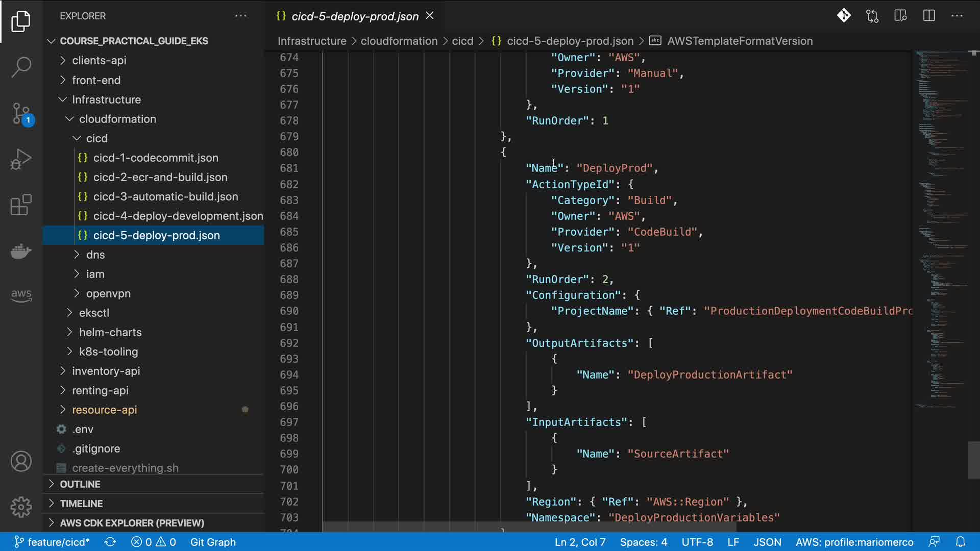Expand the TIMELINE section

tap(81, 504)
